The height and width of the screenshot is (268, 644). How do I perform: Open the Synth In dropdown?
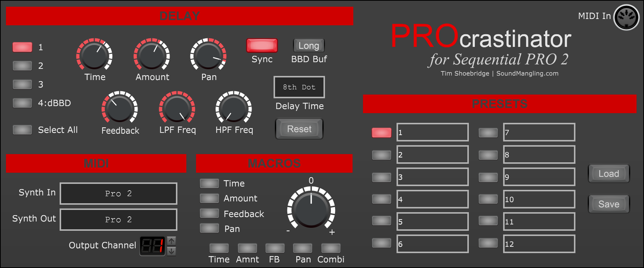[119, 194]
